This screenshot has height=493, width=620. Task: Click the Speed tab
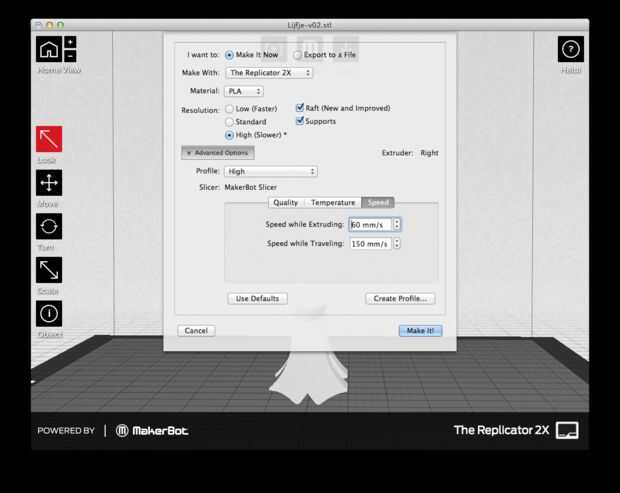[x=378, y=203]
